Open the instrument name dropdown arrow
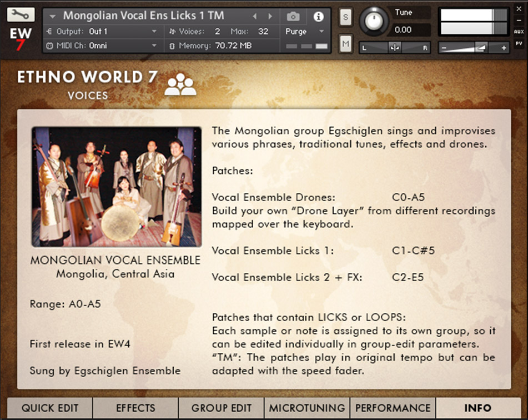 52,16
